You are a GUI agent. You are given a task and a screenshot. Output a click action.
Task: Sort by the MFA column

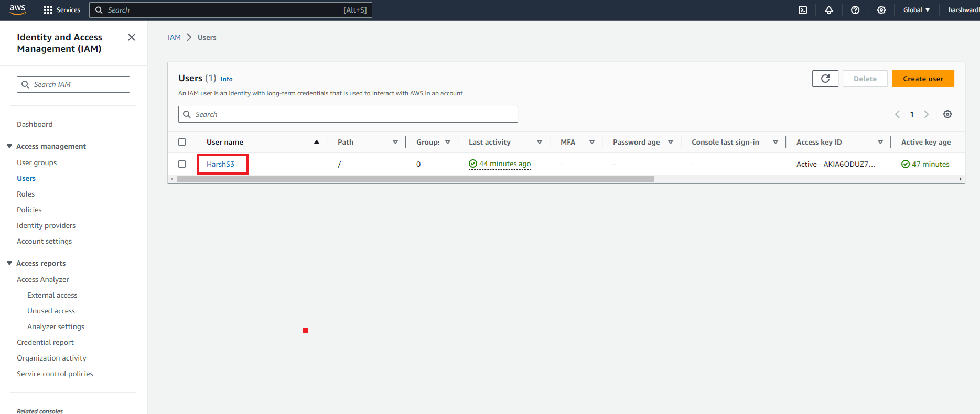point(592,142)
